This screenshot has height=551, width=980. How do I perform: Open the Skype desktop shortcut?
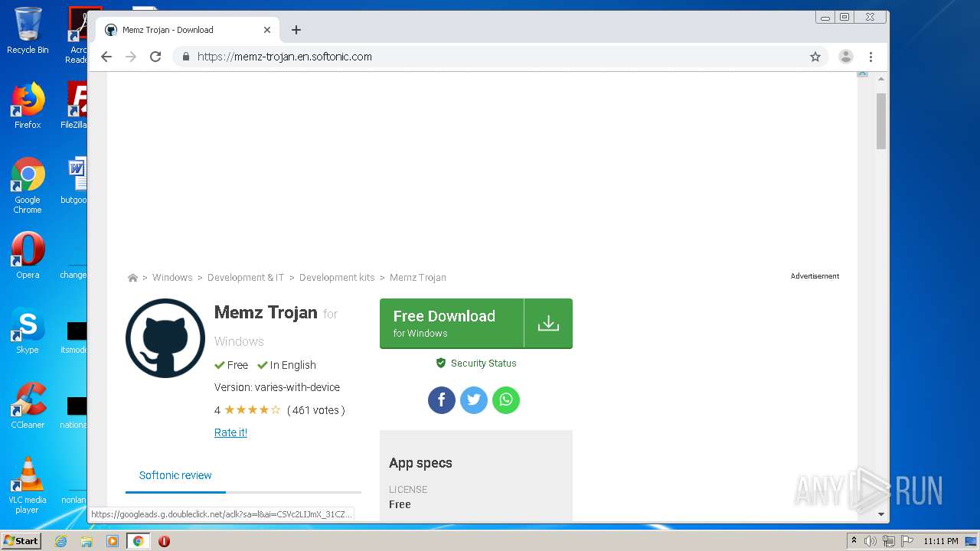coord(28,331)
